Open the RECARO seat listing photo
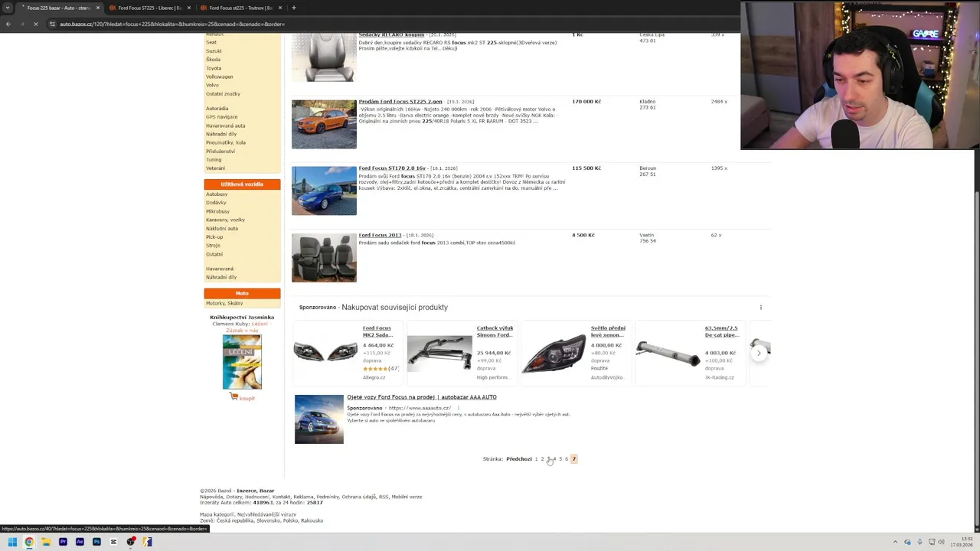The height and width of the screenshot is (551, 980). point(324,57)
